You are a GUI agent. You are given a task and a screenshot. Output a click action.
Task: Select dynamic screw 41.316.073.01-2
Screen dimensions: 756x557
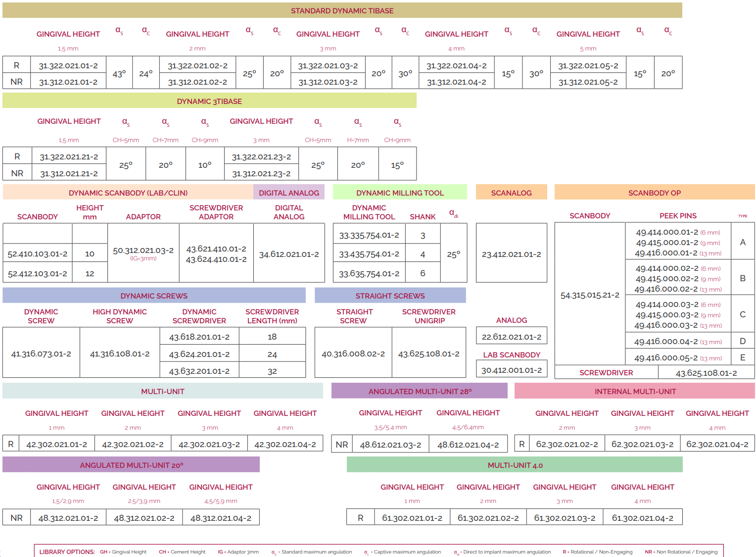coord(41,354)
